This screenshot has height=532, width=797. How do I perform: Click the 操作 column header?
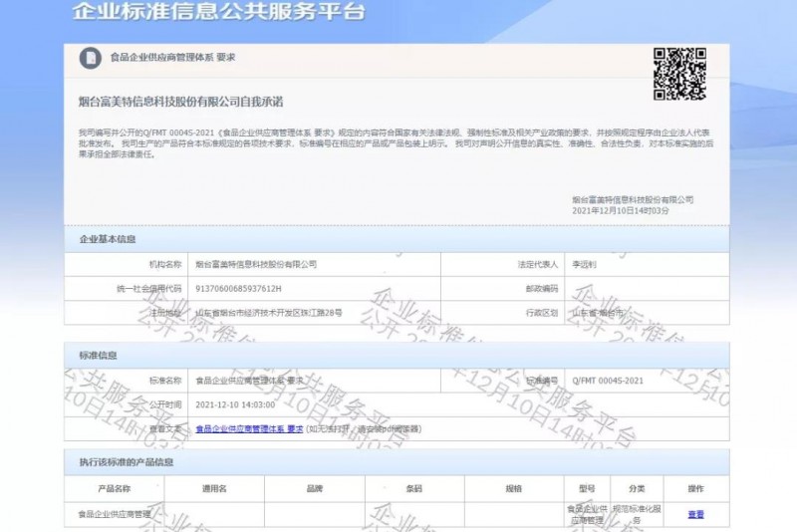tap(695, 489)
